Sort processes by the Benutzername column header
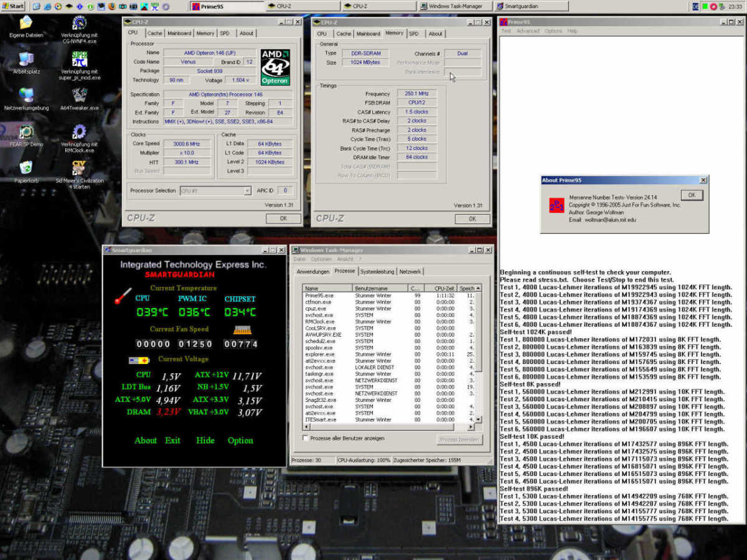Image resolution: width=747 pixels, height=560 pixels. 380,289
